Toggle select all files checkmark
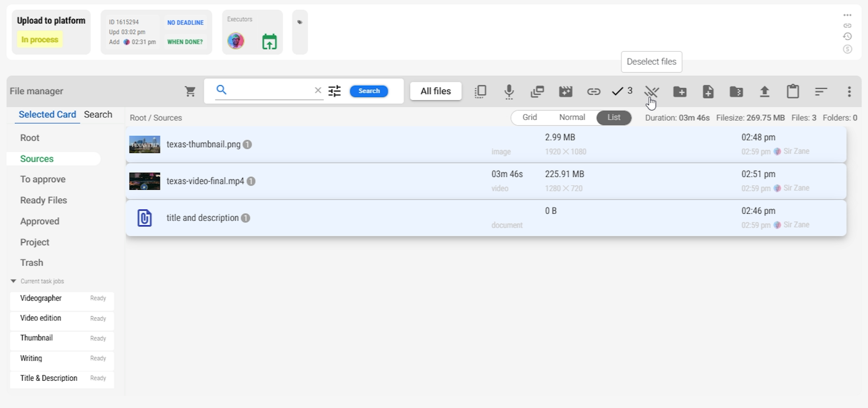 point(621,91)
